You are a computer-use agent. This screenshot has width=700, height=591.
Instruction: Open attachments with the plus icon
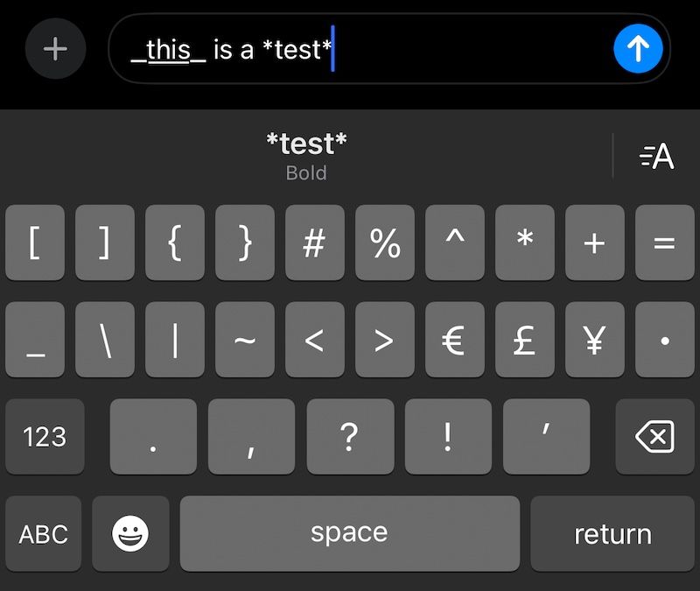tap(55, 49)
